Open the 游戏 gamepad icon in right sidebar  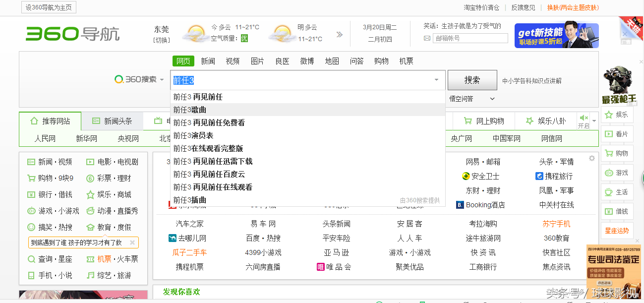(x=608, y=173)
